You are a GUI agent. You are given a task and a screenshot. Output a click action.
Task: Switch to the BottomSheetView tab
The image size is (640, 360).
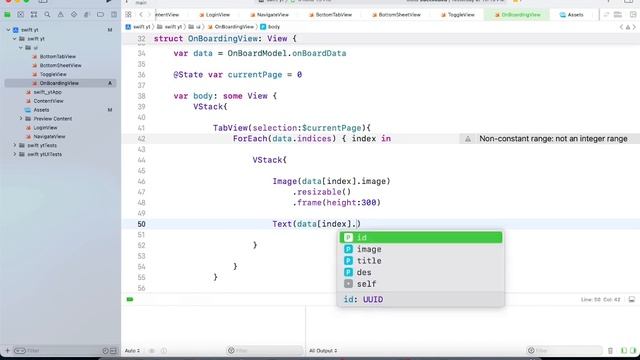pyautogui.click(x=396, y=15)
